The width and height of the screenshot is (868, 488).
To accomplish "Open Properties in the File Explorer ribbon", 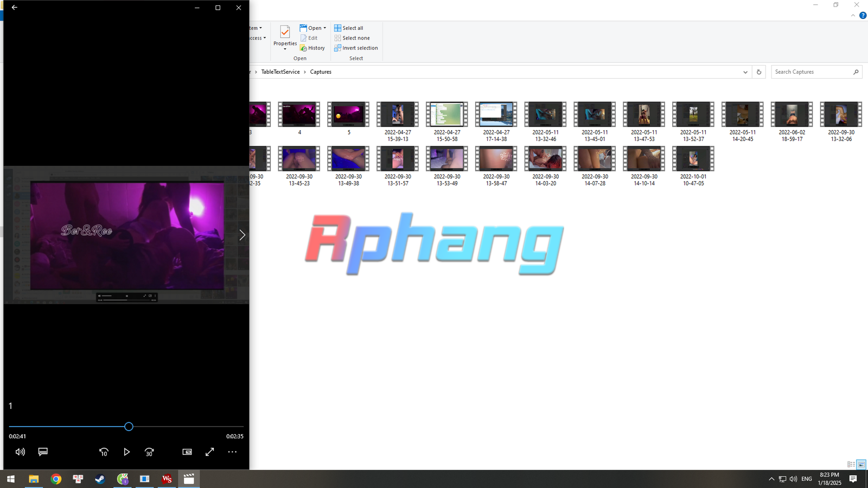I will 285,36.
